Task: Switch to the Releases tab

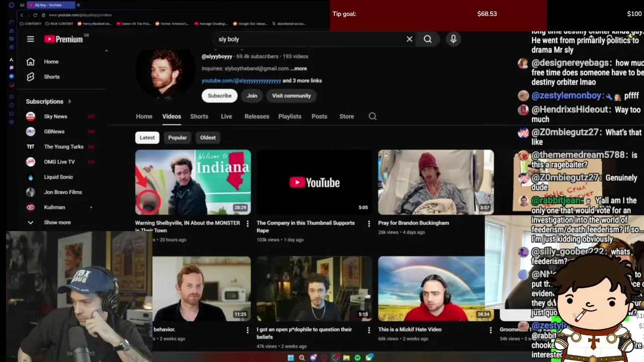Action: (x=257, y=116)
